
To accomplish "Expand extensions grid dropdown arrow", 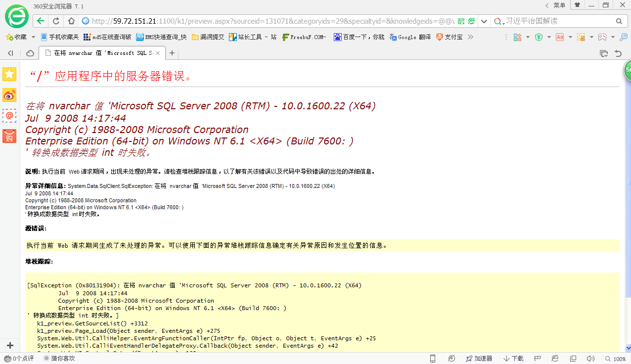I will 528,37.
